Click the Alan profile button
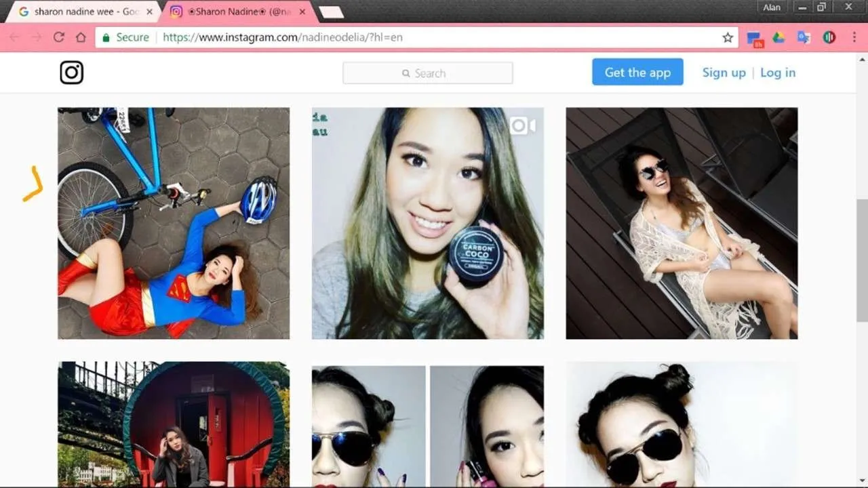Viewport: 868px width, 488px height. [772, 7]
